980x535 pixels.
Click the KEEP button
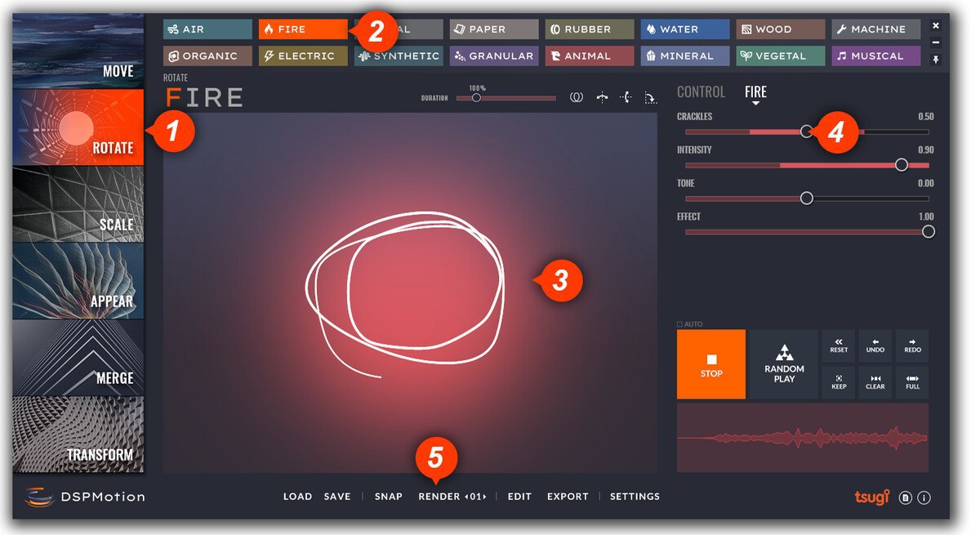pyautogui.click(x=839, y=383)
